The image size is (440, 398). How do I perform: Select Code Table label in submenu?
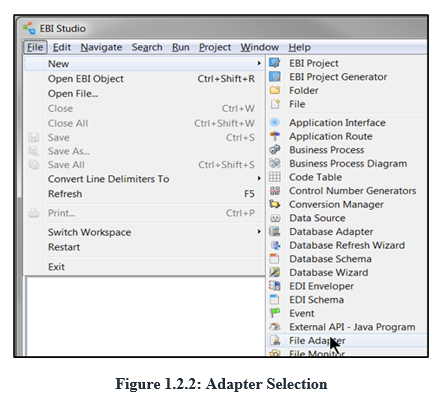point(315,177)
